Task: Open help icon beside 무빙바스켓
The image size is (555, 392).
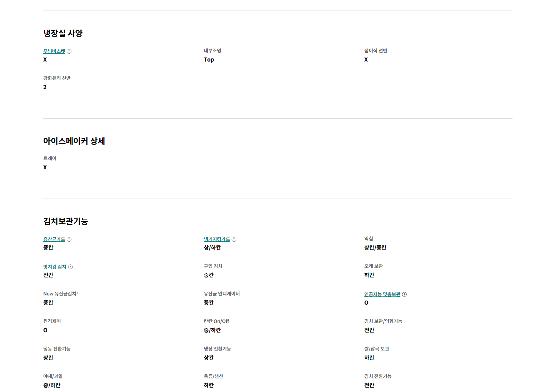Action: tap(69, 51)
